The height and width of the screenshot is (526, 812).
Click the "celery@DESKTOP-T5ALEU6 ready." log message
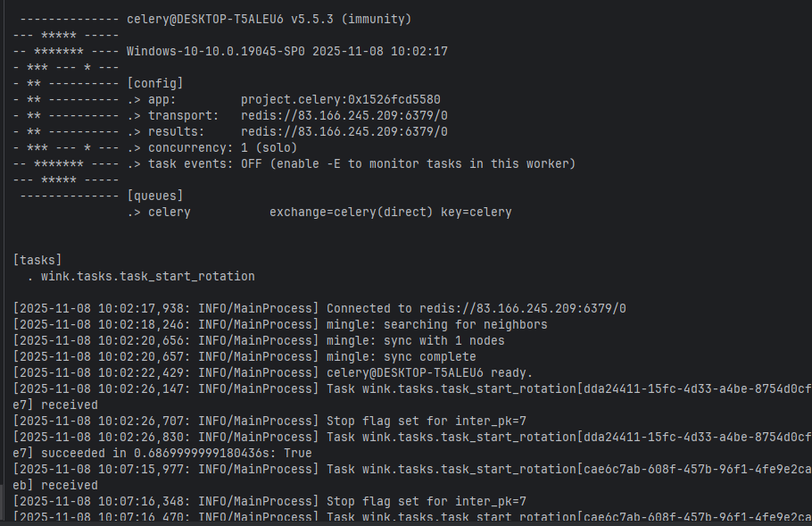[x=429, y=372]
